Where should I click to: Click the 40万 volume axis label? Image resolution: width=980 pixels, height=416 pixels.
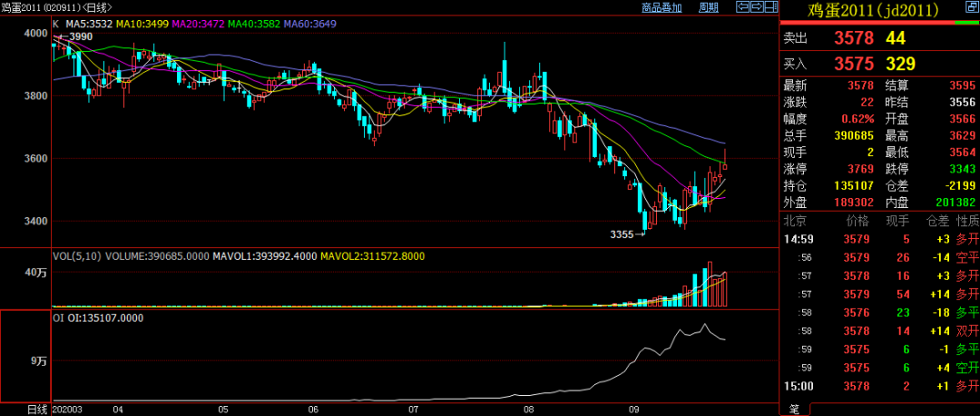point(37,273)
